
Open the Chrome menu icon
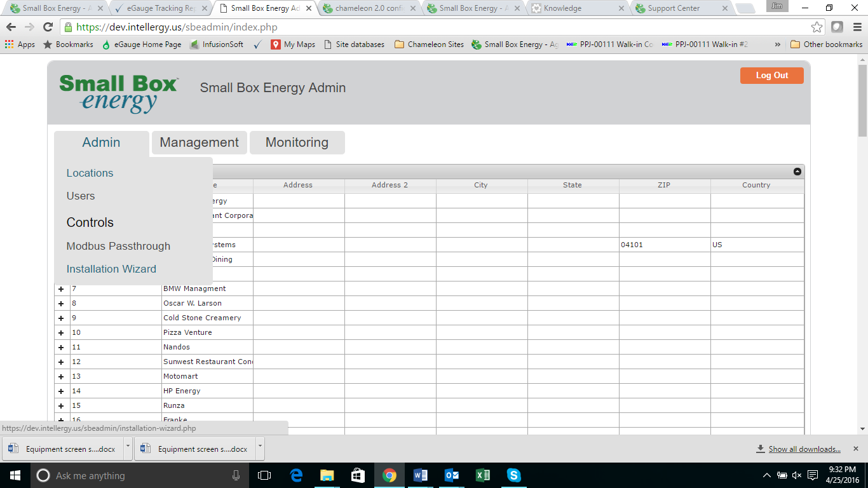tap(856, 27)
